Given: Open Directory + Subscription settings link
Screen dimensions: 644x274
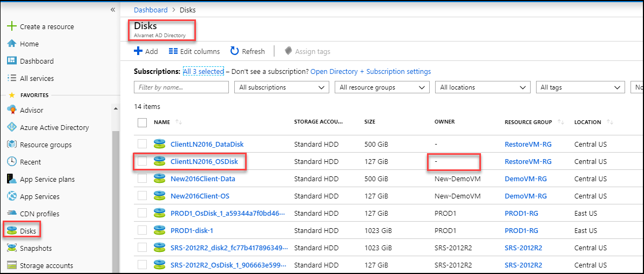Looking at the screenshot, I should [x=370, y=71].
